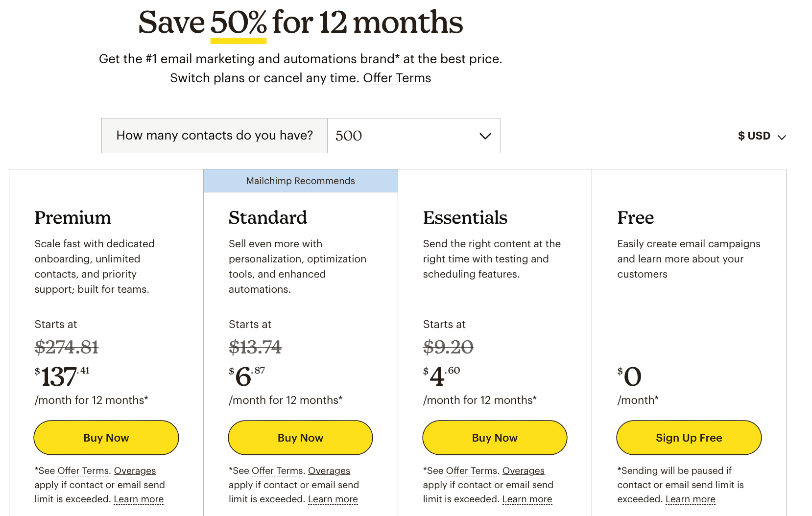Click Sign Up Free on the Free plan
The image size is (812, 516).
pos(688,437)
